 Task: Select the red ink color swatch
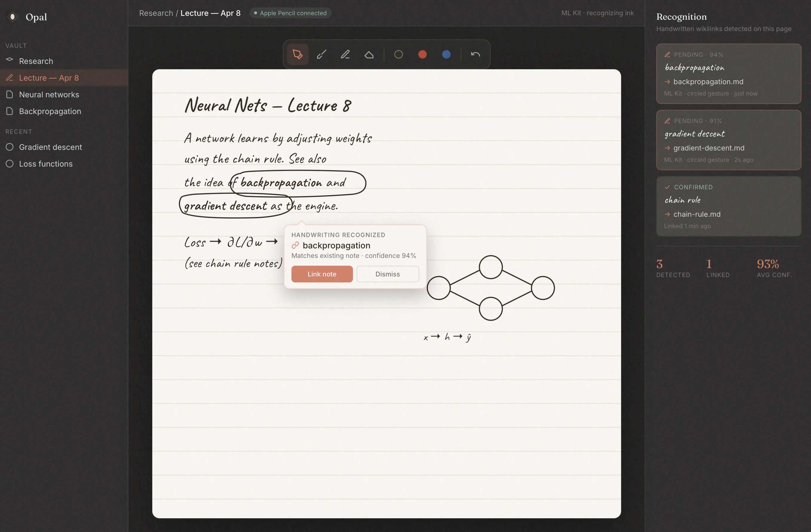pyautogui.click(x=422, y=54)
